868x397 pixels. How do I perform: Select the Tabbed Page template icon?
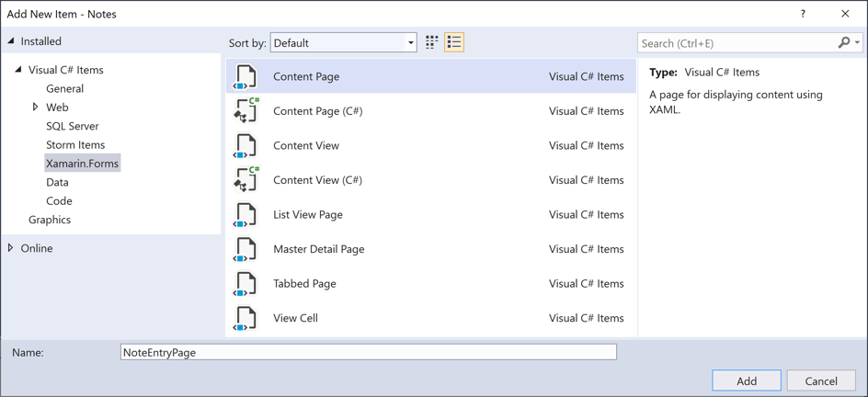click(246, 284)
